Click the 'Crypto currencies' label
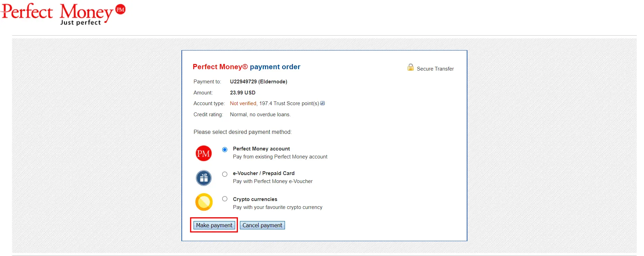Viewport: 644px width, 256px height. click(x=255, y=199)
